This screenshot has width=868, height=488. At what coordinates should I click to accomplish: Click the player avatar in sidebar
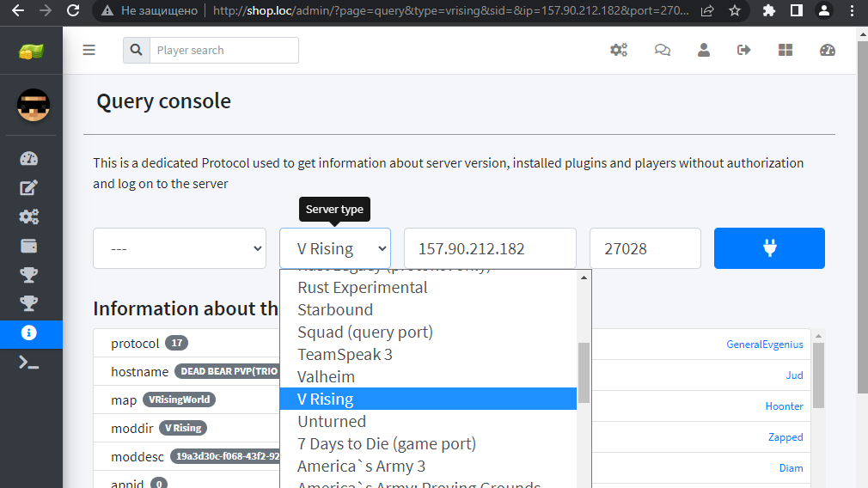coord(34,106)
